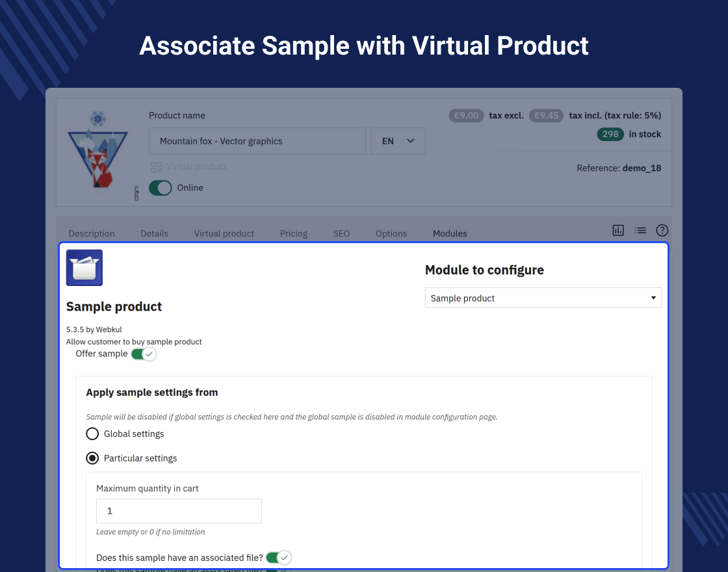Click the Virtual product type icon
The width and height of the screenshot is (728, 572).
click(157, 166)
